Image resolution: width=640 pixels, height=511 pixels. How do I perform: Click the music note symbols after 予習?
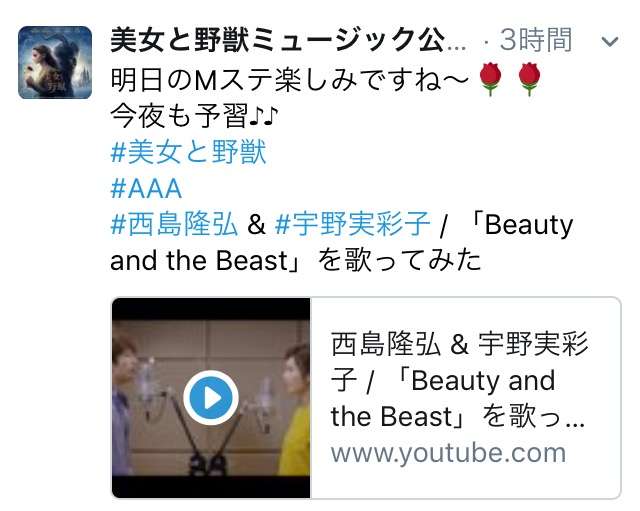tap(263, 116)
